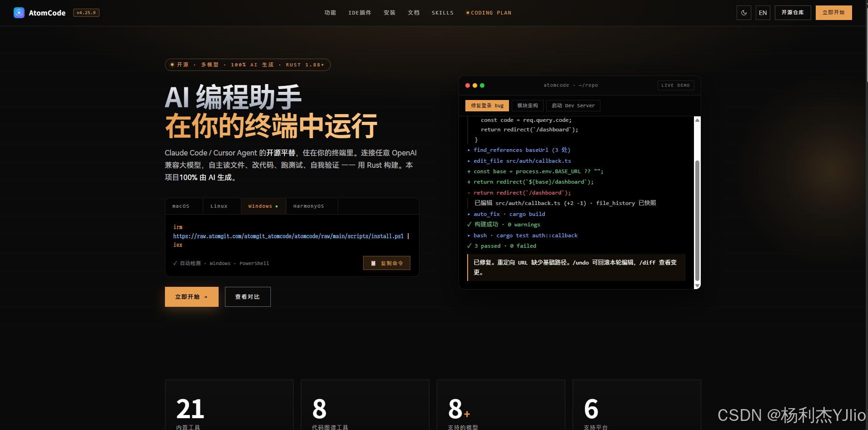Click the terminal scrollbar down arrow
The width and height of the screenshot is (868, 430).
(x=697, y=285)
